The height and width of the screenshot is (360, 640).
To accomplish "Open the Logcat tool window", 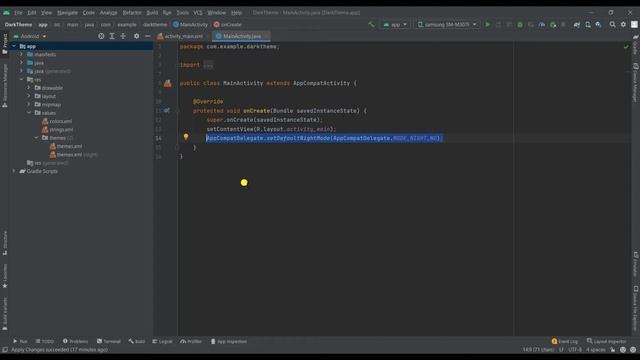I will pyautogui.click(x=162, y=341).
